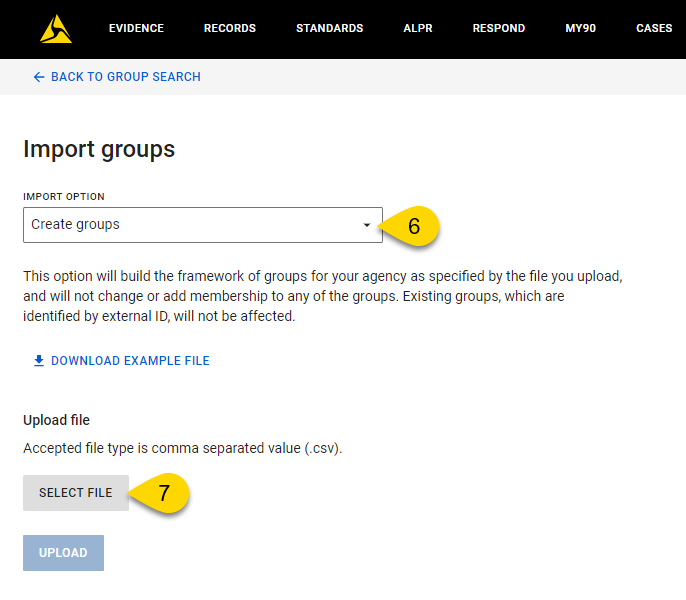This screenshot has height=600, width=686.
Task: Click the download arrow icon
Action: point(39,361)
